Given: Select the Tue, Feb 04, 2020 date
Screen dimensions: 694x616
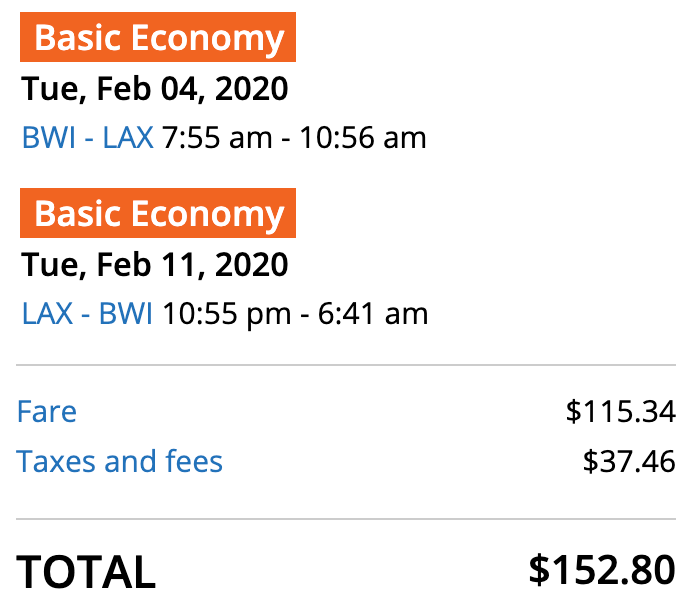Looking at the screenshot, I should click(x=154, y=89).
